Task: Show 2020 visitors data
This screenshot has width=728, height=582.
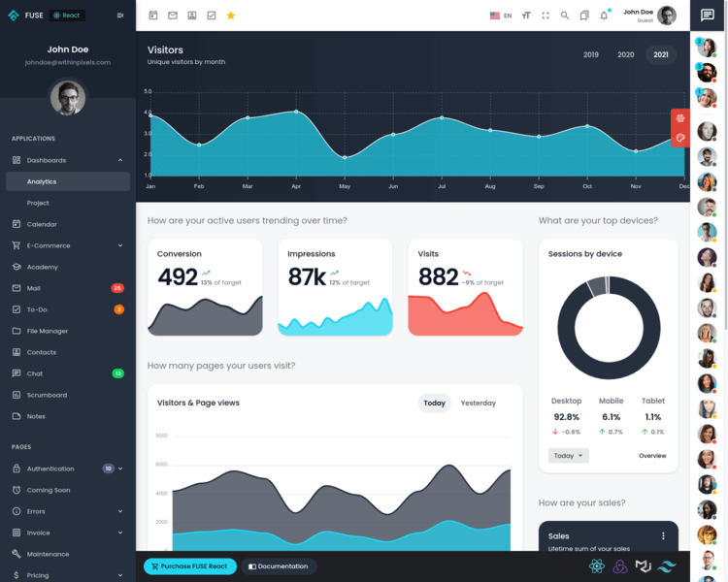Action: (x=625, y=54)
